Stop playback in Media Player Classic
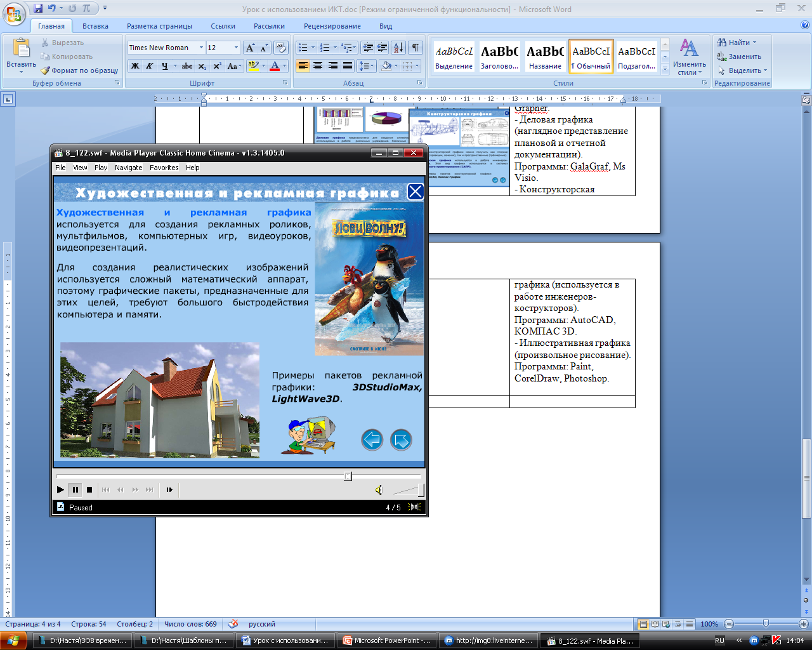The height and width of the screenshot is (650, 812). 89,489
